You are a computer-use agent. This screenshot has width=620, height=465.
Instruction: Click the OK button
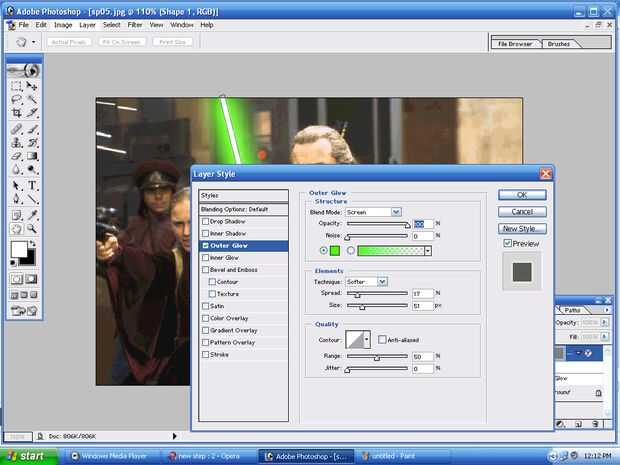(522, 195)
